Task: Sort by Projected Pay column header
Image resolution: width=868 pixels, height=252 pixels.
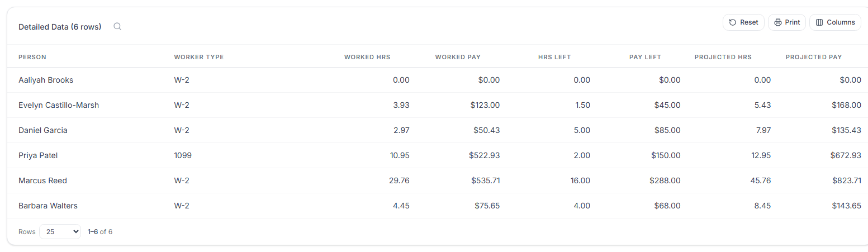Action: tap(814, 57)
